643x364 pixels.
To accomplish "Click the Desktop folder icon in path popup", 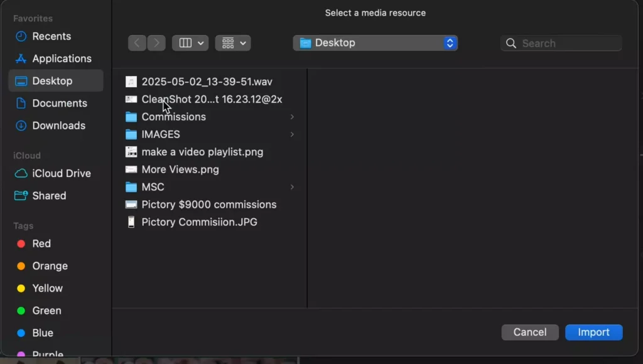I will tap(306, 43).
